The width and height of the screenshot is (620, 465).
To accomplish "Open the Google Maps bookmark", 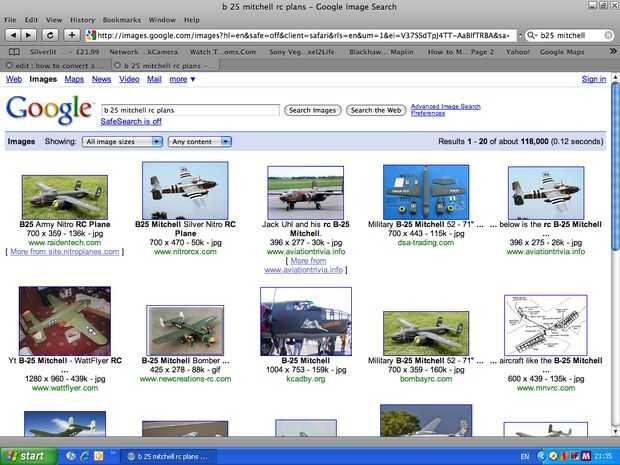I will (x=562, y=52).
